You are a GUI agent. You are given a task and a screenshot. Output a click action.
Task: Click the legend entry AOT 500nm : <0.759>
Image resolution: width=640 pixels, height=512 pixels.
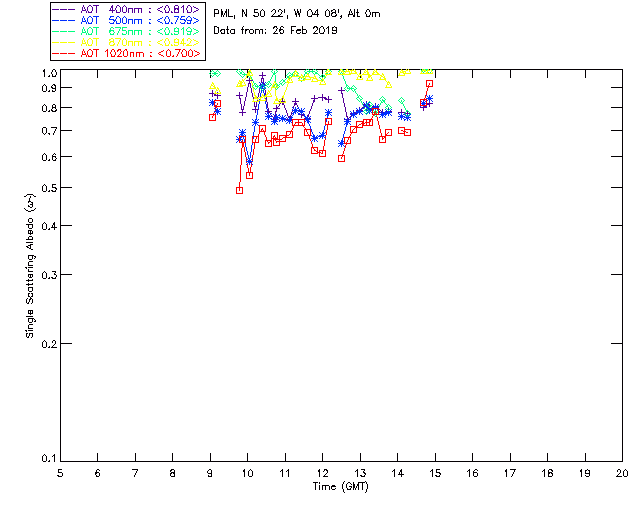tap(127, 20)
